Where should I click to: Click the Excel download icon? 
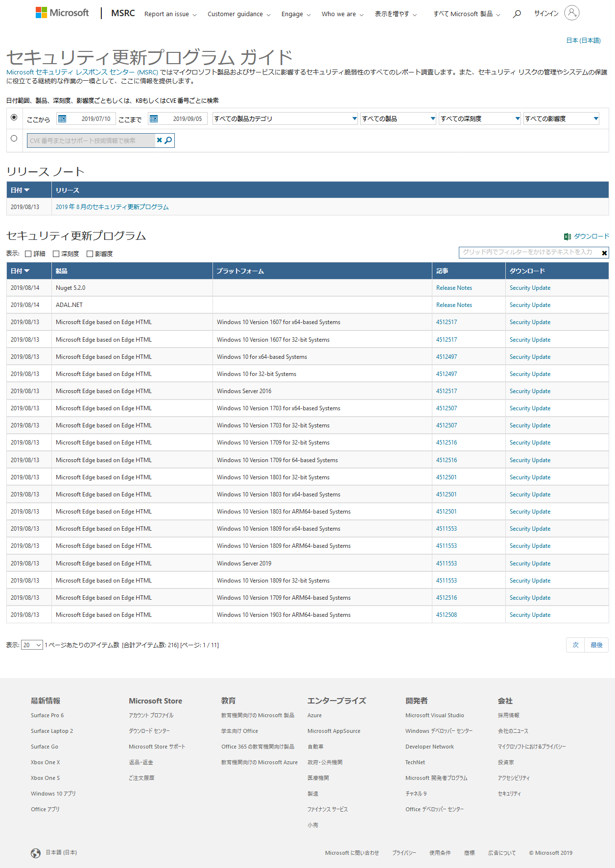568,236
